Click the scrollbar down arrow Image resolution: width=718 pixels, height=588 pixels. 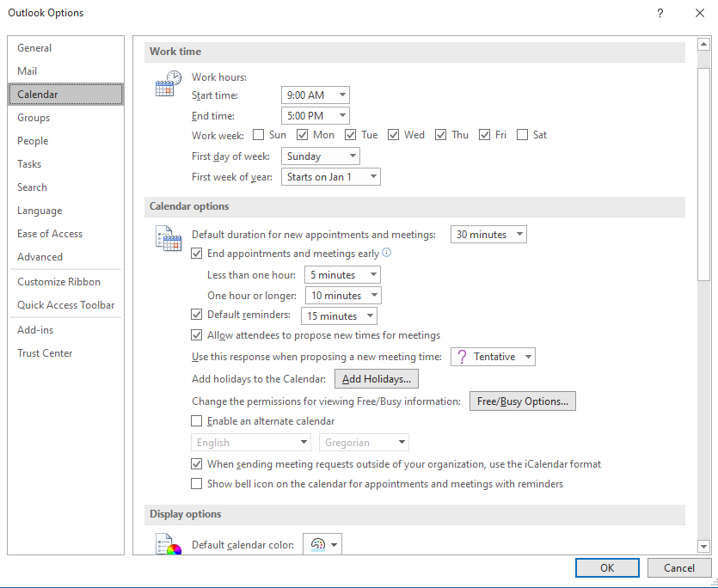[x=703, y=545]
